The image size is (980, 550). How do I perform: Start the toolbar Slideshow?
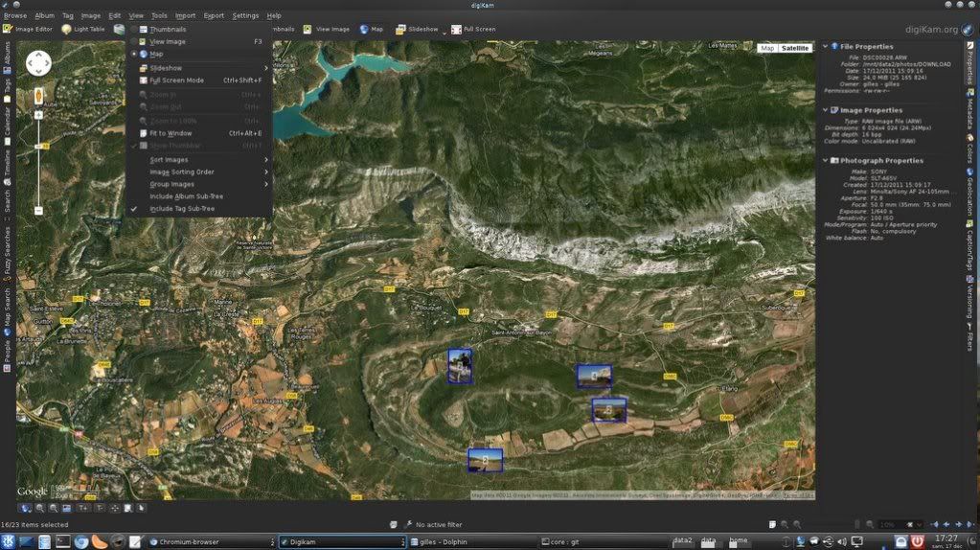tap(417, 29)
